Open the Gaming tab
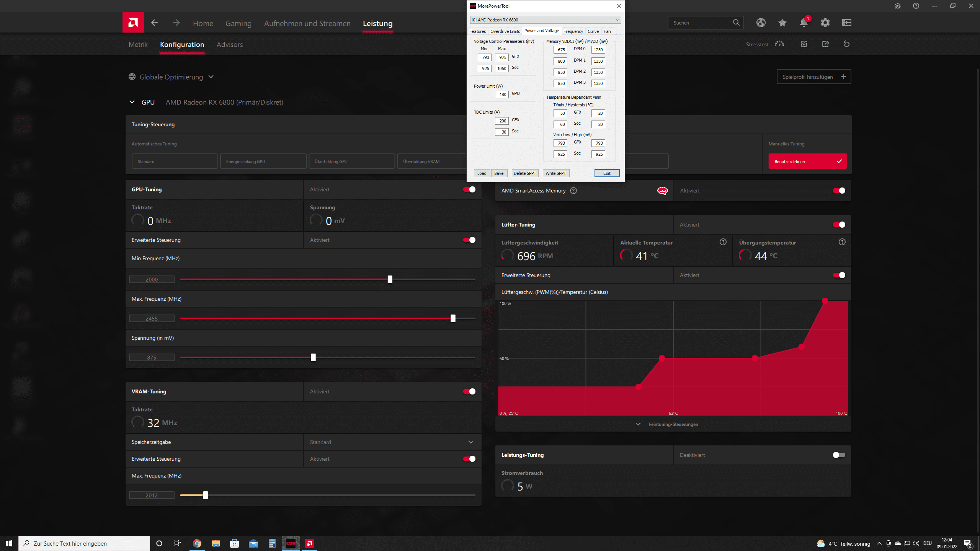This screenshot has width=980, height=551. 238,23
